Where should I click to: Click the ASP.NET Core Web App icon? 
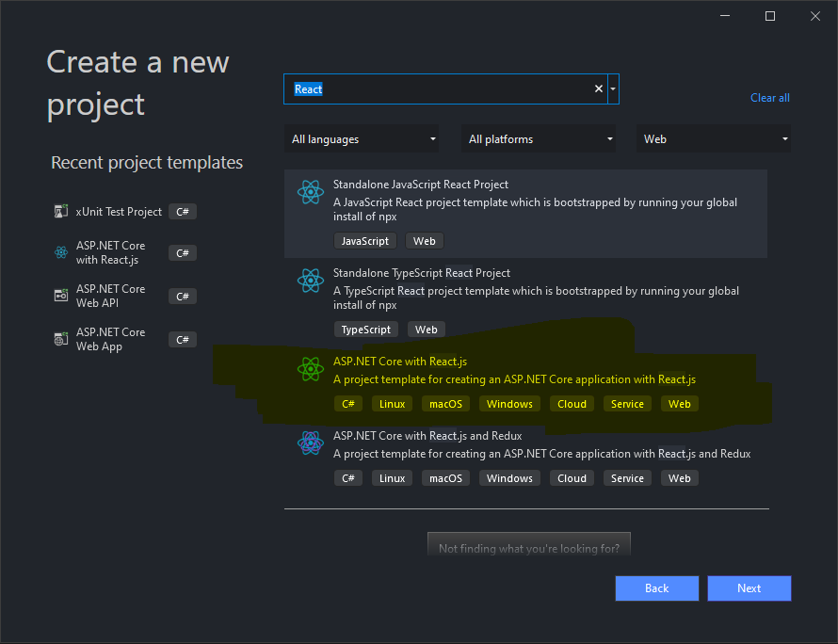(x=61, y=338)
